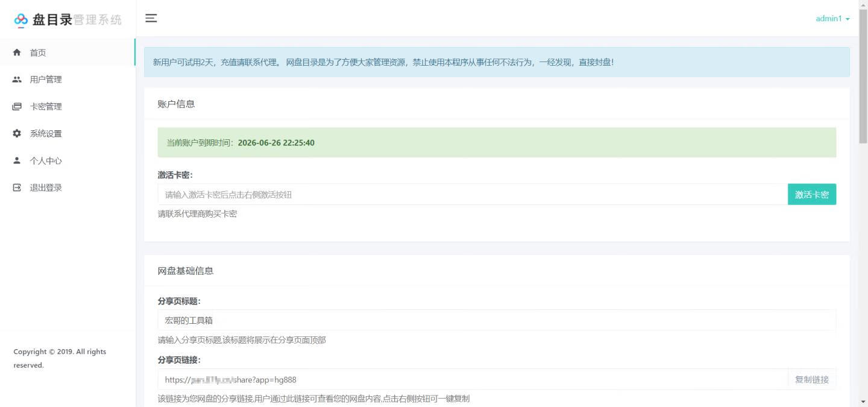Click the card icon next to 卡密管理
This screenshot has width=868, height=407.
[17, 106]
